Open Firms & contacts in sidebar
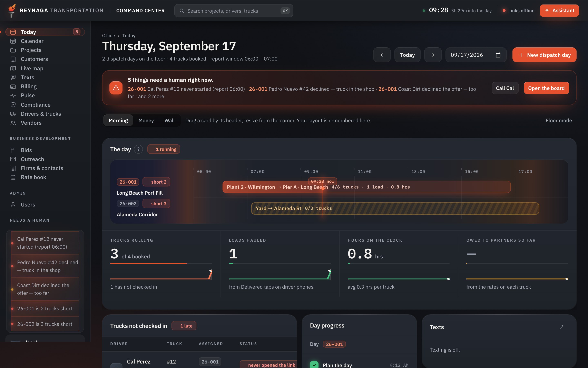Screen dimensions: 588x368 tap(45, 168)
